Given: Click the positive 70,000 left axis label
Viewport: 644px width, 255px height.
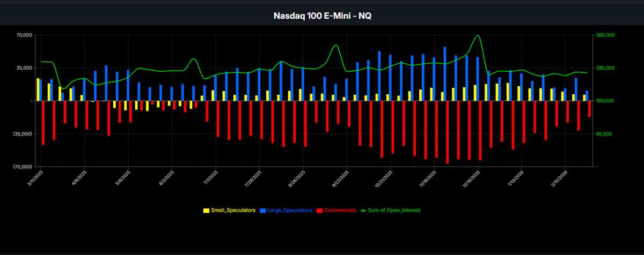Looking at the screenshot, I should 25,35.
